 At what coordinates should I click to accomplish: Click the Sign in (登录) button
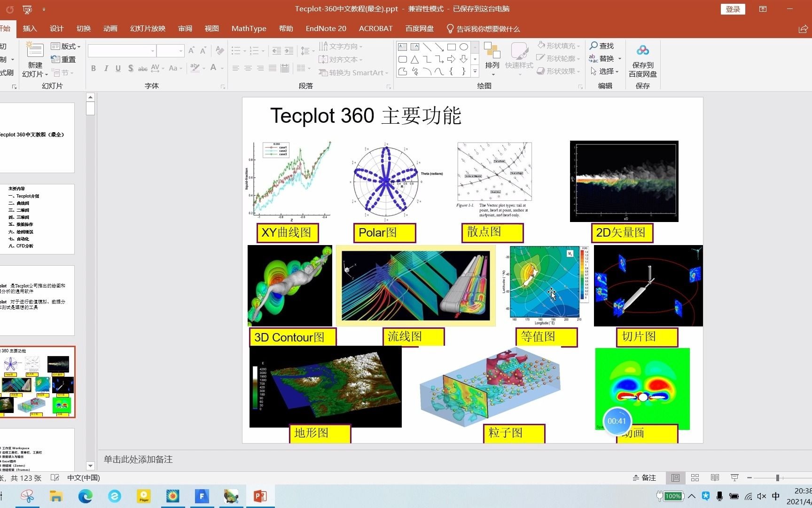pos(733,9)
